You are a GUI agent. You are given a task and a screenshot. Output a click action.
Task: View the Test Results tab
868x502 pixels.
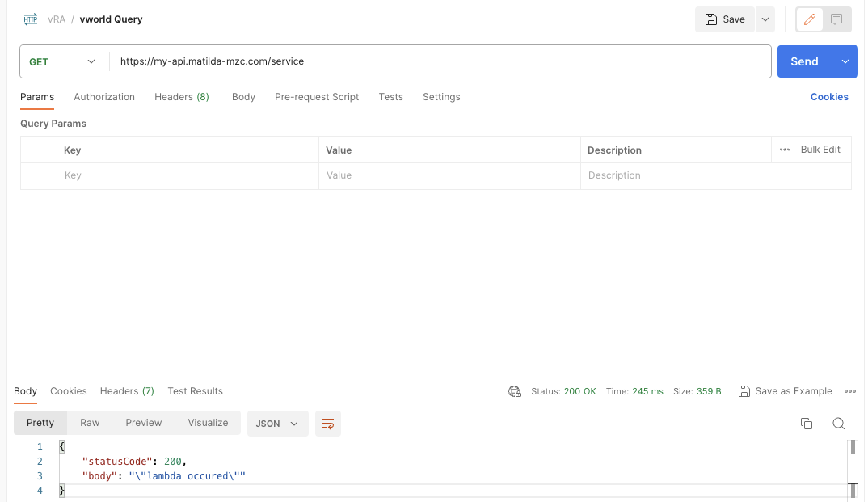[x=195, y=391]
